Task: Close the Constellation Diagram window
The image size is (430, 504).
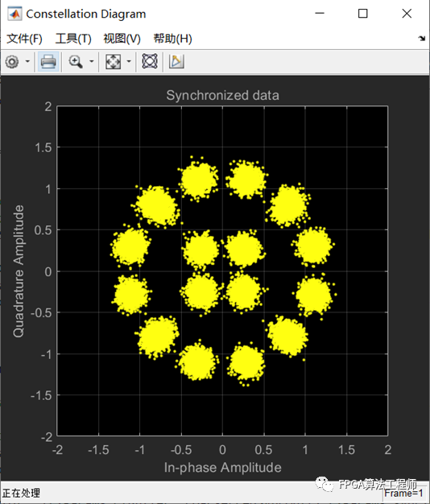Action: [x=407, y=14]
